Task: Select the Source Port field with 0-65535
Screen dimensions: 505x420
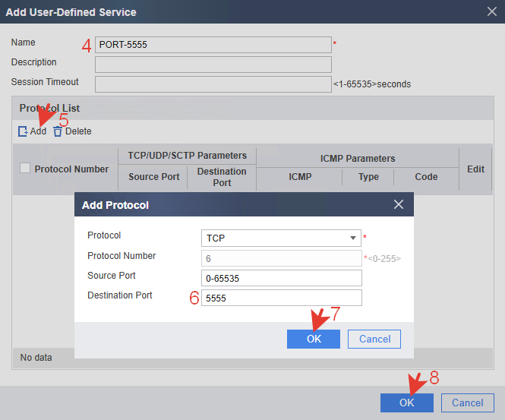Action: 282,278
